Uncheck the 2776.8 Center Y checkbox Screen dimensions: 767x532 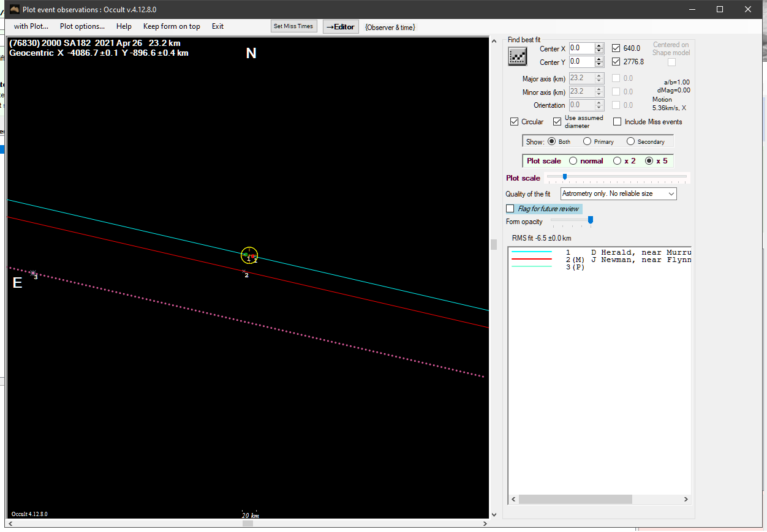[x=616, y=62]
